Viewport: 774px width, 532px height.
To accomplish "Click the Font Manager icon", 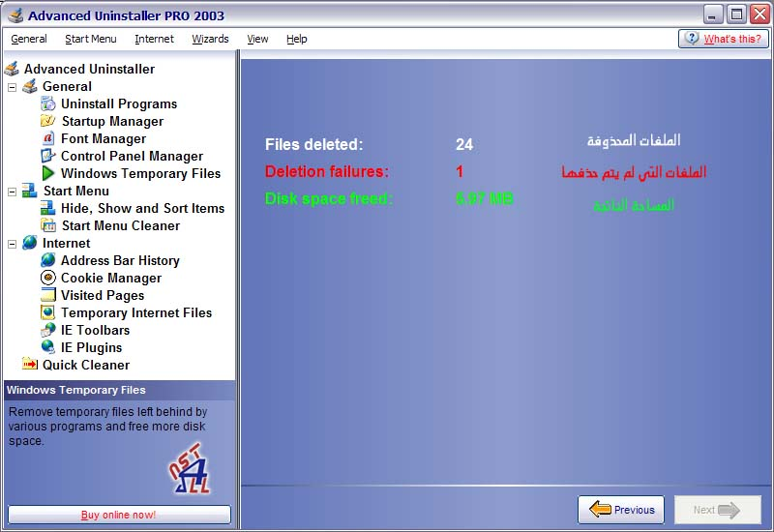I will 48,138.
